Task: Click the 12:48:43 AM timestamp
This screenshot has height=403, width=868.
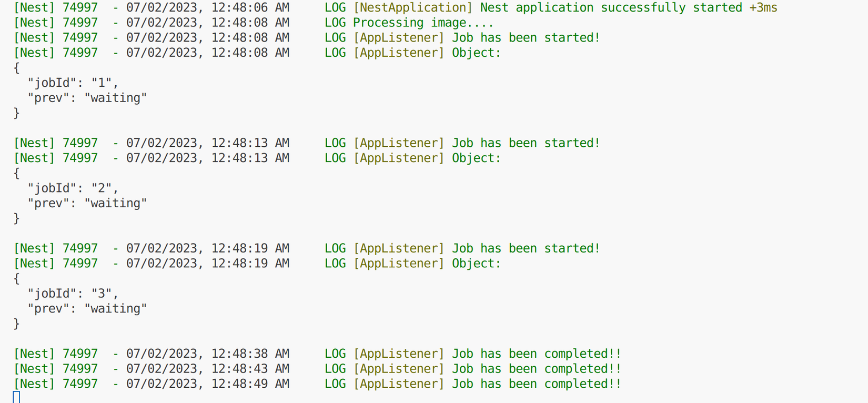Action: click(250, 369)
